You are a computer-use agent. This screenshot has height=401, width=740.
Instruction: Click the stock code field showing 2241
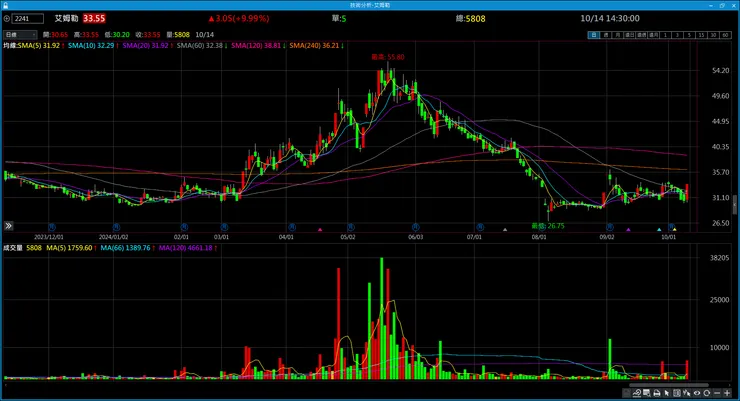tap(28, 19)
